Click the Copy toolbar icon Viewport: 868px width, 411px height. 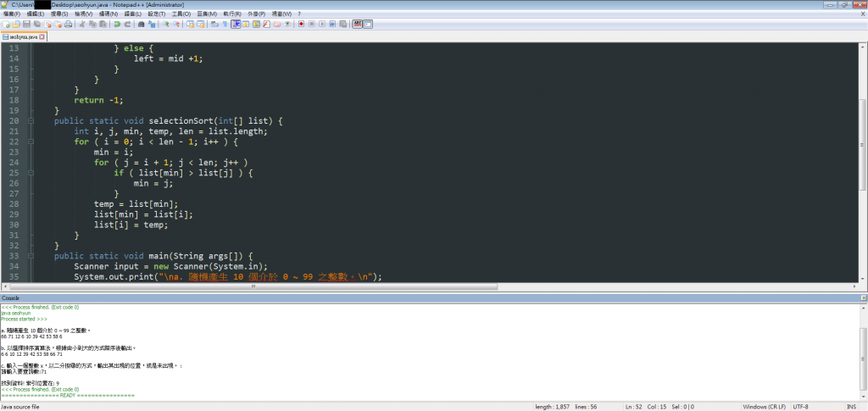[92, 25]
